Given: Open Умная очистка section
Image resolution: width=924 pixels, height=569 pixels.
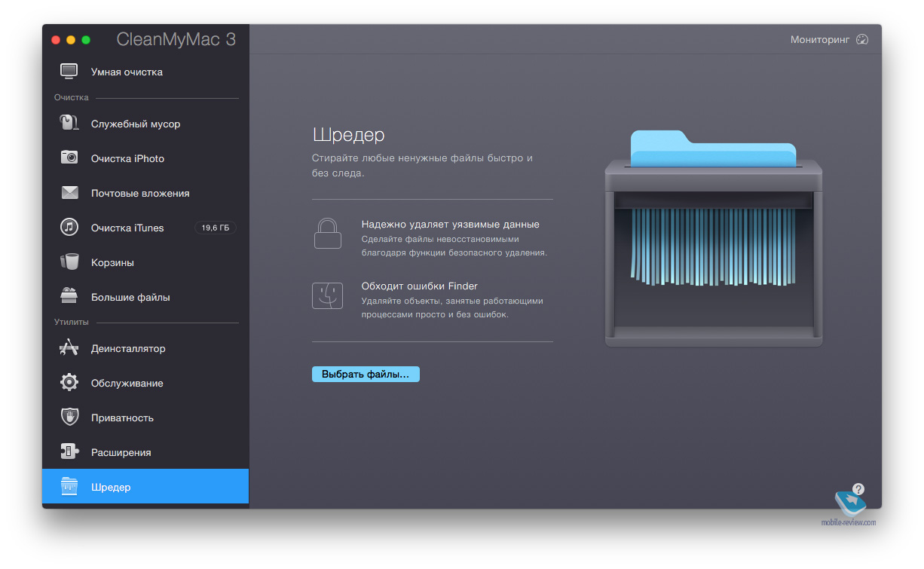Looking at the screenshot, I should coord(145,72).
